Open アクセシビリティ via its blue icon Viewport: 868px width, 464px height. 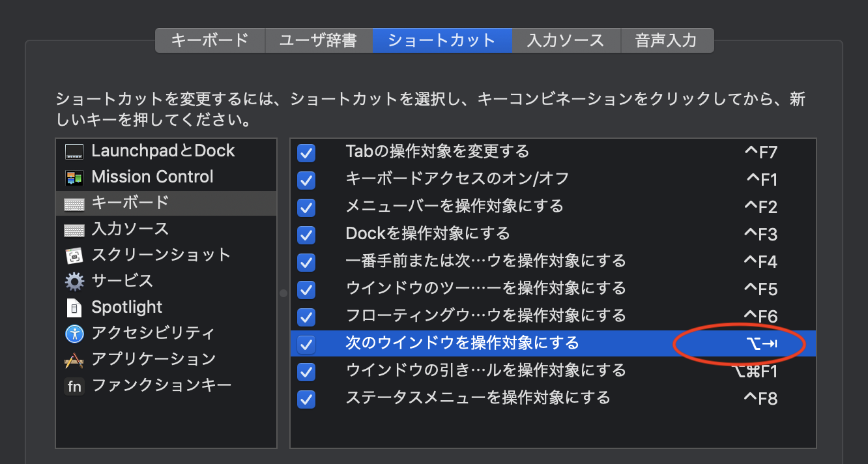point(74,333)
